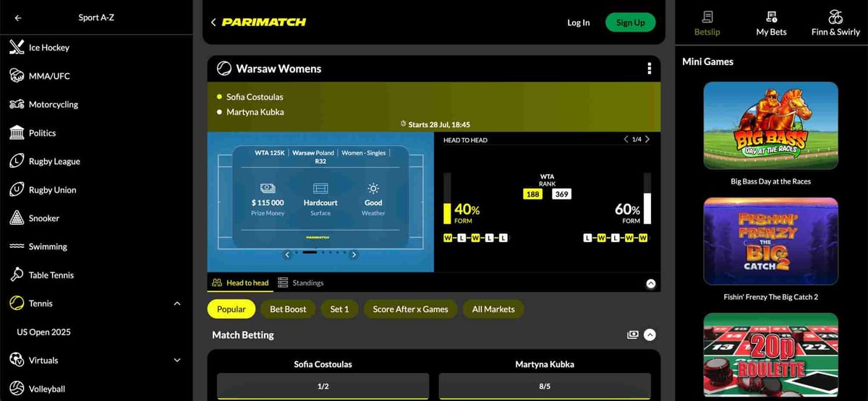Open the Virtuals controller icon
Screen dimensions: 868x401
[17, 360]
